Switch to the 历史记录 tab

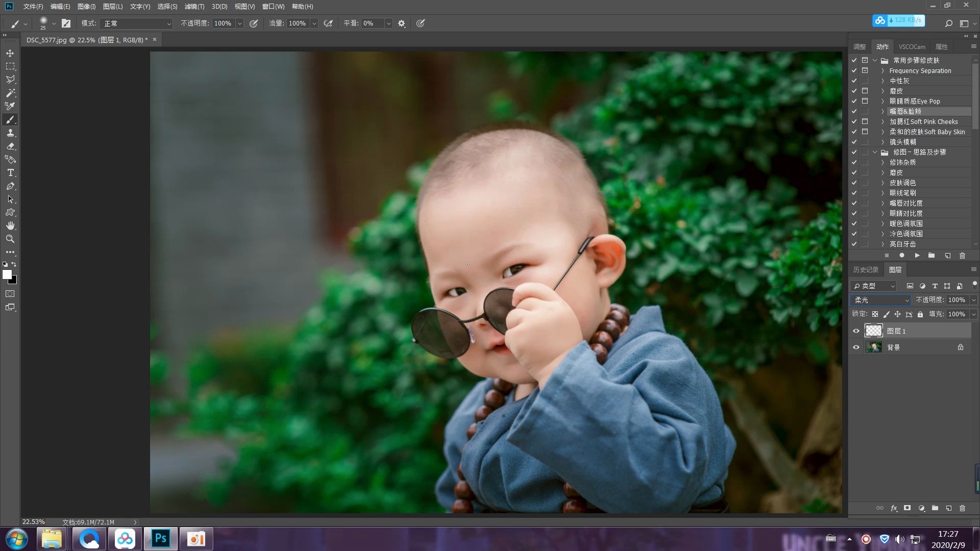pyautogui.click(x=866, y=269)
